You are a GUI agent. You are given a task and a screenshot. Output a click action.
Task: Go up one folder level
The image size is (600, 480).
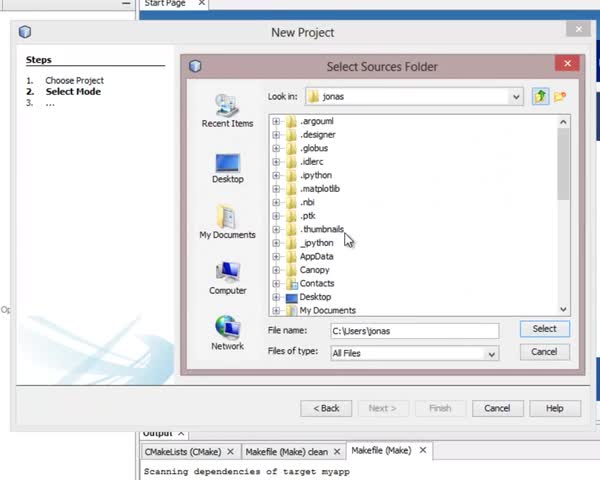(x=540, y=96)
